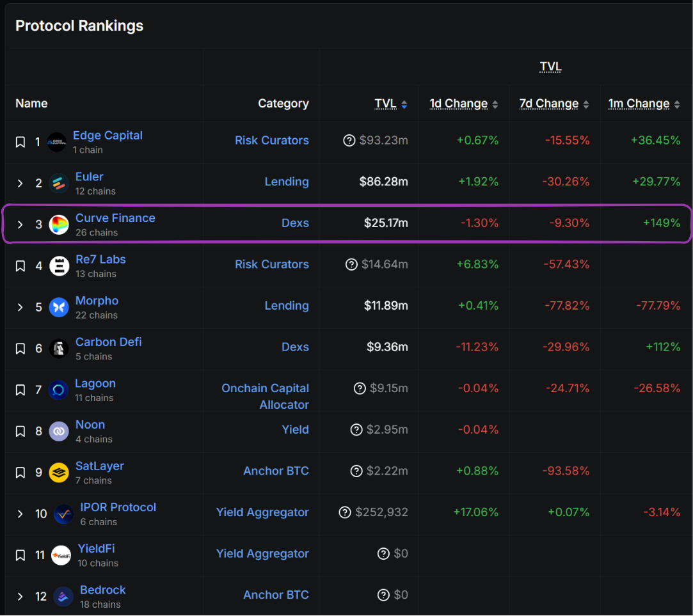
Task: Click question mark beside $93.23m TVL
Action: [x=349, y=141]
